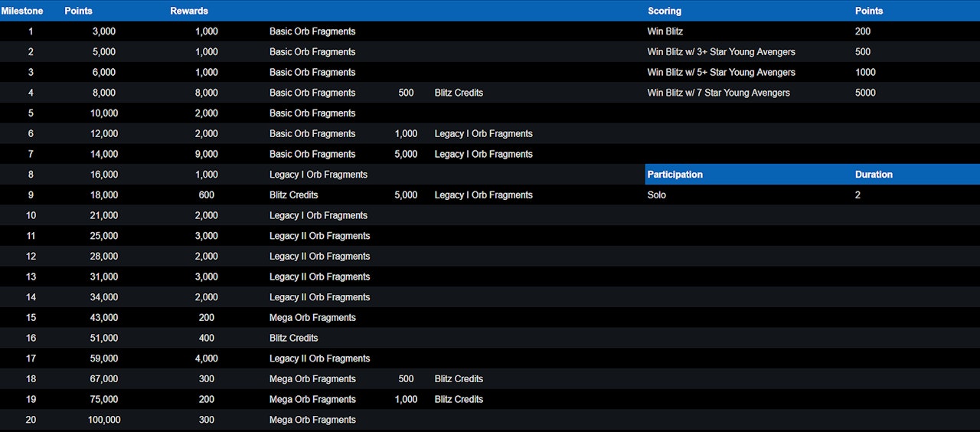Click 'Blitz Credits' in milestone 9 row
This screenshot has height=432, width=980.
pos(293,195)
